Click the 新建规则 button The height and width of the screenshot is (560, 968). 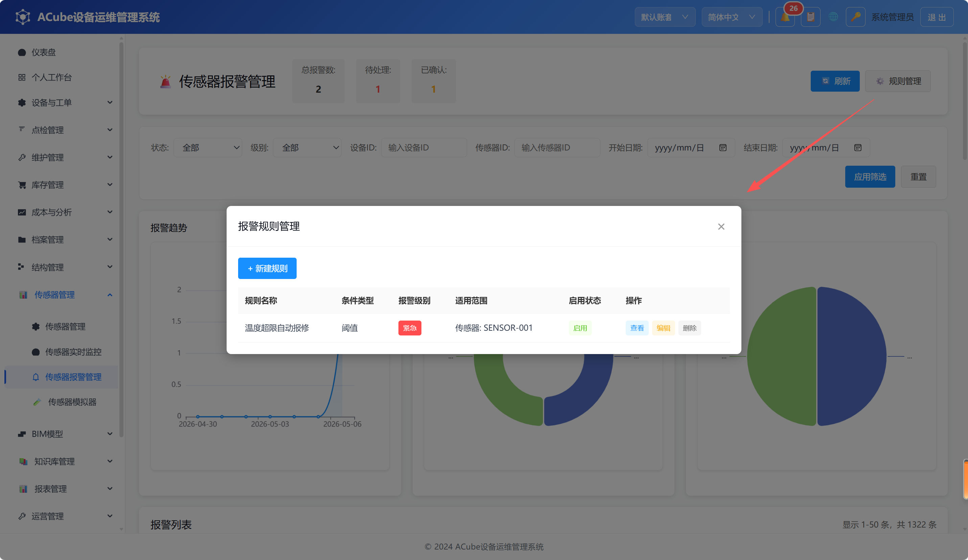[x=267, y=269]
